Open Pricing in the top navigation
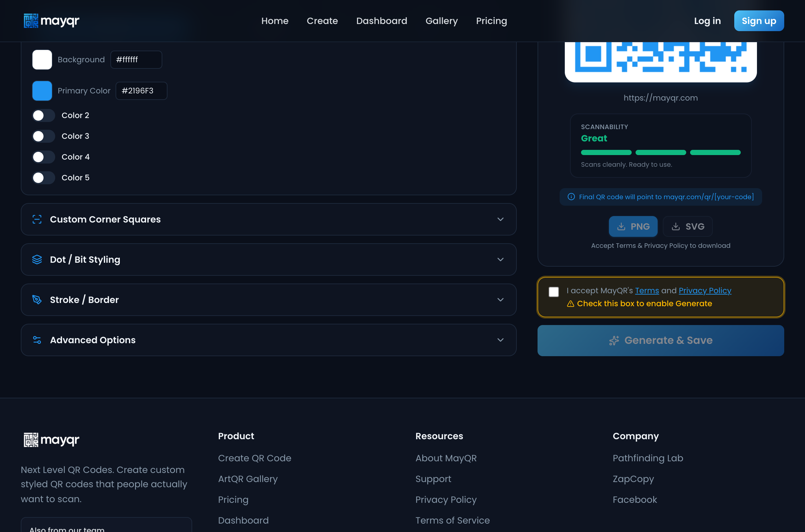This screenshot has height=532, width=805. [491, 21]
